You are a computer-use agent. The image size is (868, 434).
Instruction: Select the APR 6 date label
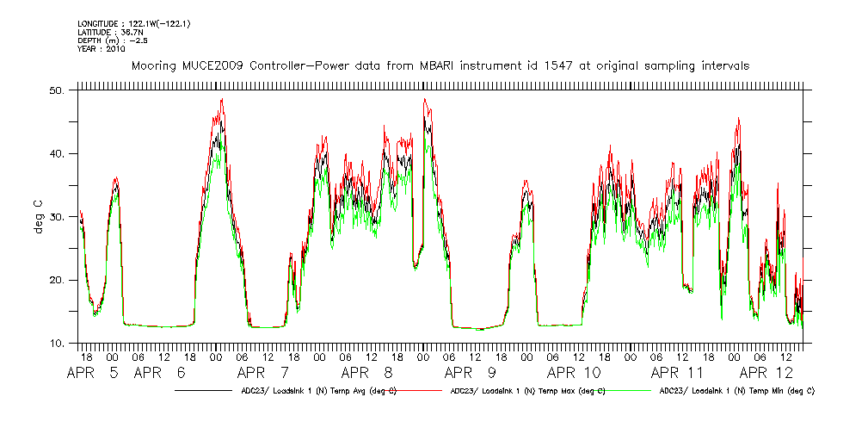[160, 374]
